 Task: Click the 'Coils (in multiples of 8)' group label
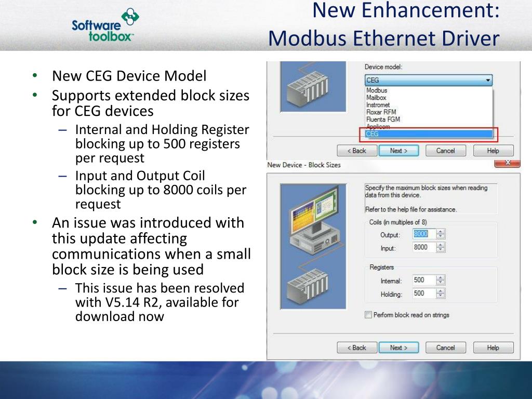(x=398, y=222)
